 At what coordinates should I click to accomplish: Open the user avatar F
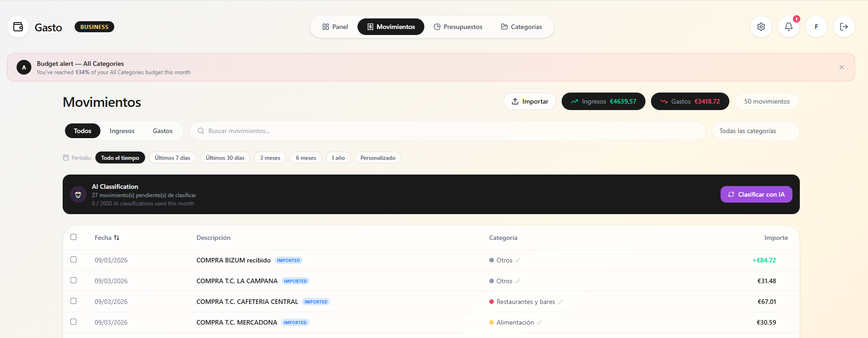[816, 27]
